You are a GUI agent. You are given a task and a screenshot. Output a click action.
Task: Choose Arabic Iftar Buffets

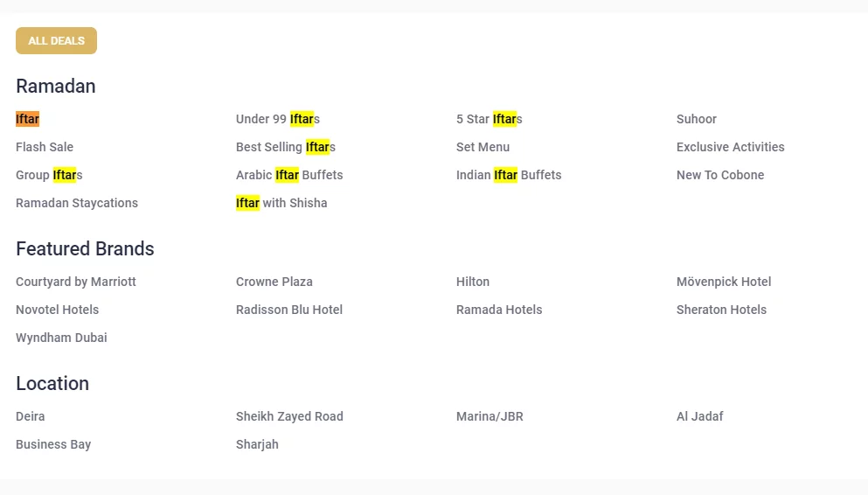point(289,175)
